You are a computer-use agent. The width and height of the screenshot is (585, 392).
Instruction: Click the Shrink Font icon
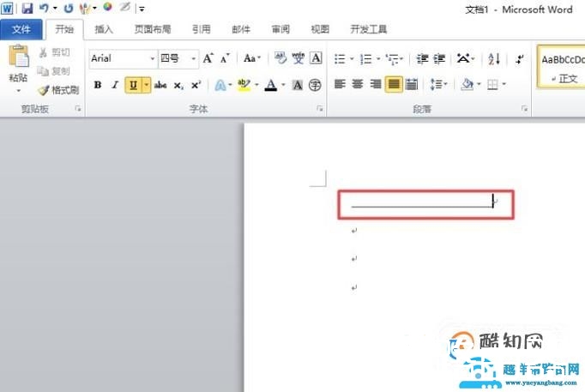[225, 58]
